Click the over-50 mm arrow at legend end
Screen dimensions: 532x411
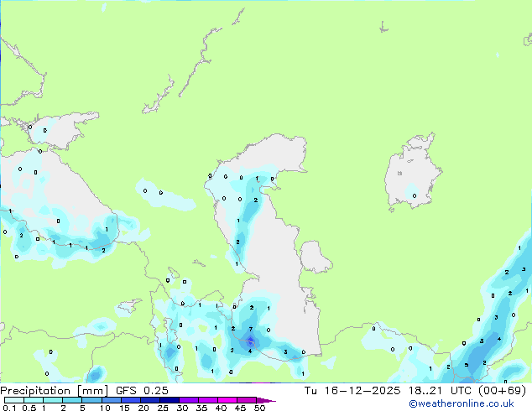click(266, 400)
